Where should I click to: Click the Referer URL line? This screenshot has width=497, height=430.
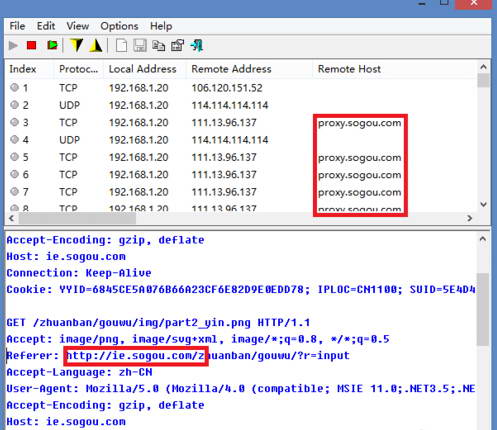coord(178,356)
